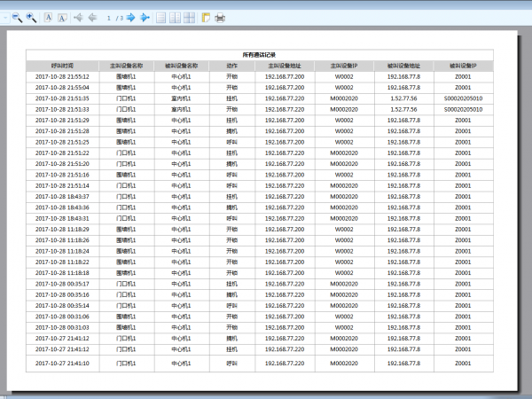Click the zoom out magnifier icon
Viewport: 532px width, 399px height.
click(x=17, y=17)
